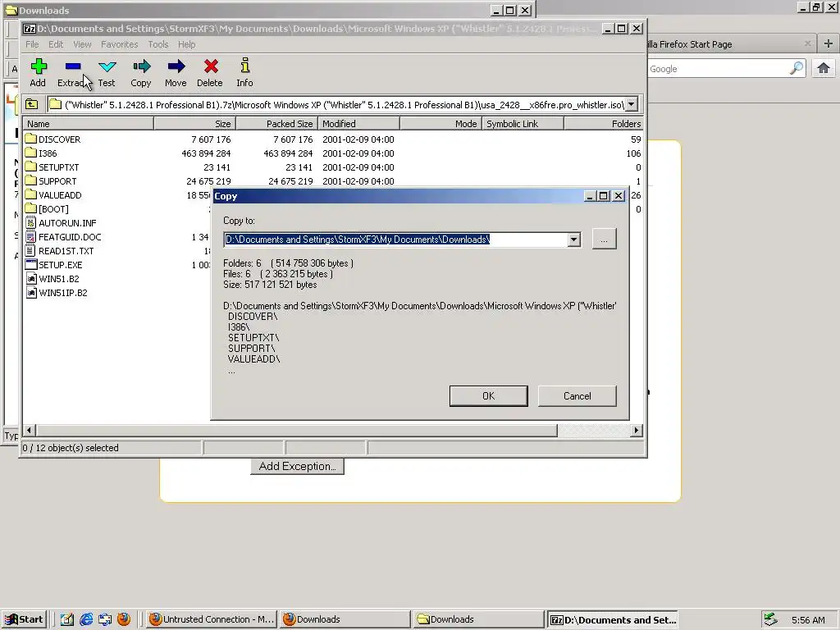Click the Copy toolbar icon in 7-Zip

click(141, 67)
